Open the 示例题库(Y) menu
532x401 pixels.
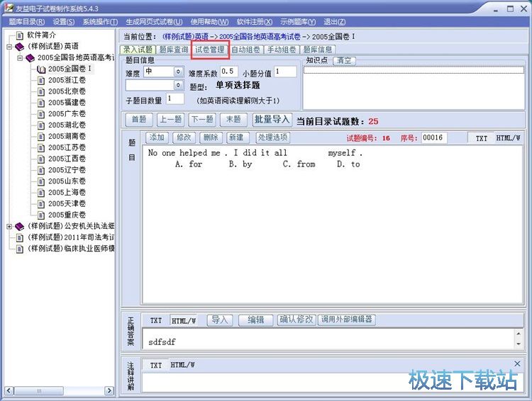(x=298, y=22)
